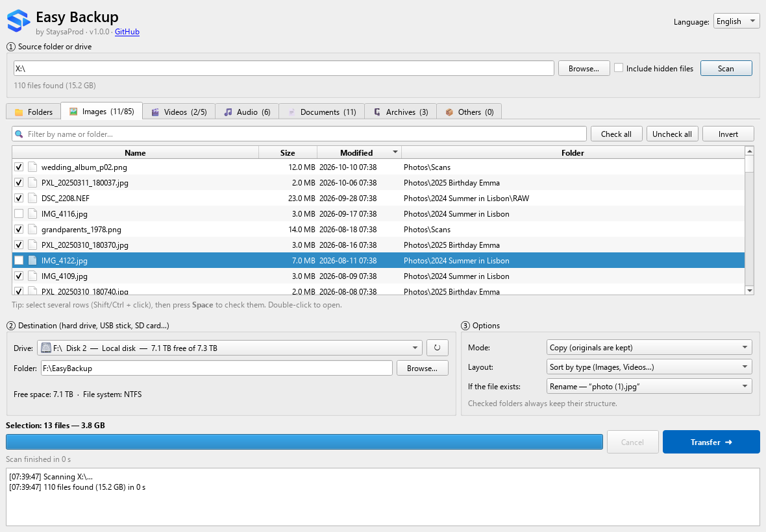This screenshot has width=766, height=532.
Task: Switch to the Others (0) tab
Action: (469, 112)
